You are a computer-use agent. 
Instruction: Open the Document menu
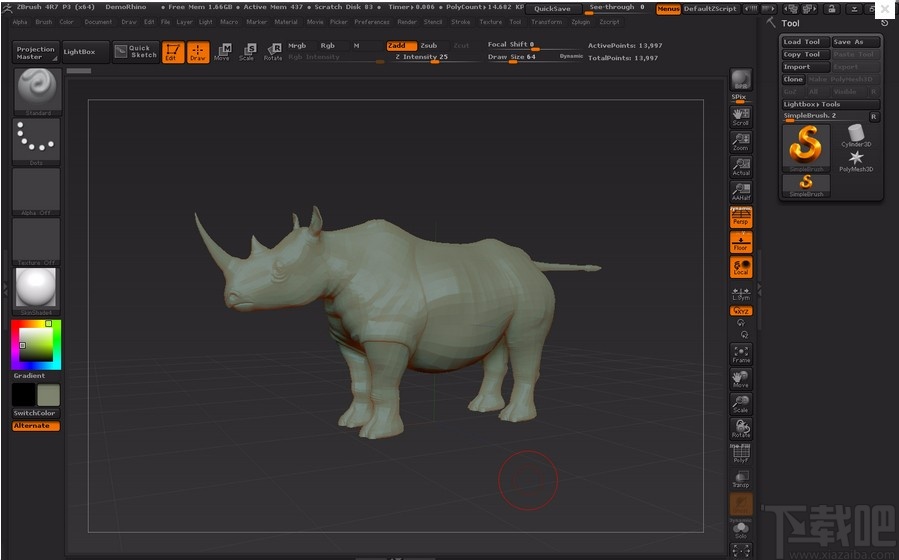98,22
